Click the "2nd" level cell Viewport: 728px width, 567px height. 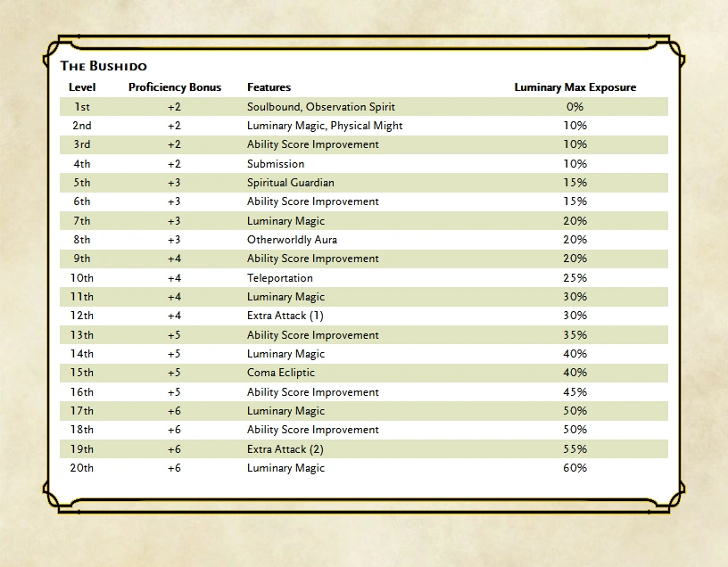[82, 126]
